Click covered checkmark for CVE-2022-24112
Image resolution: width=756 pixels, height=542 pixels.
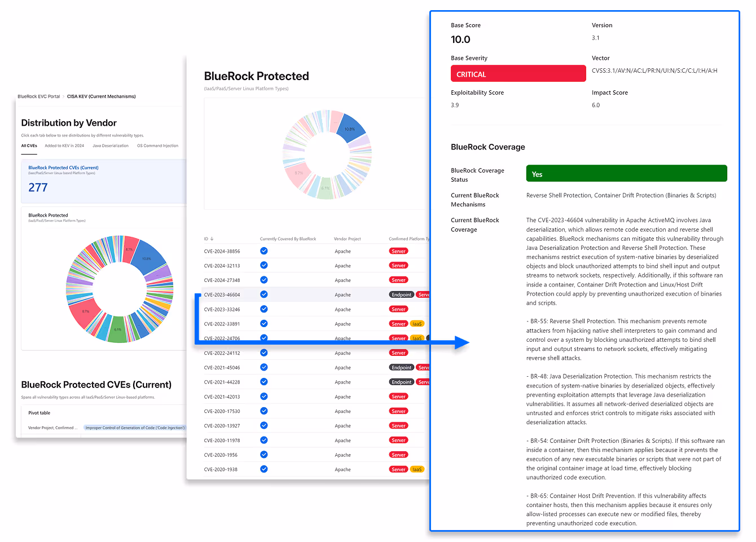pyautogui.click(x=264, y=352)
